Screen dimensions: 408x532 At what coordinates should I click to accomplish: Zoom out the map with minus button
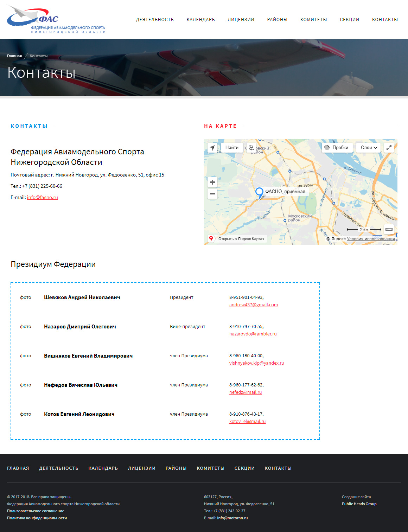(x=212, y=194)
